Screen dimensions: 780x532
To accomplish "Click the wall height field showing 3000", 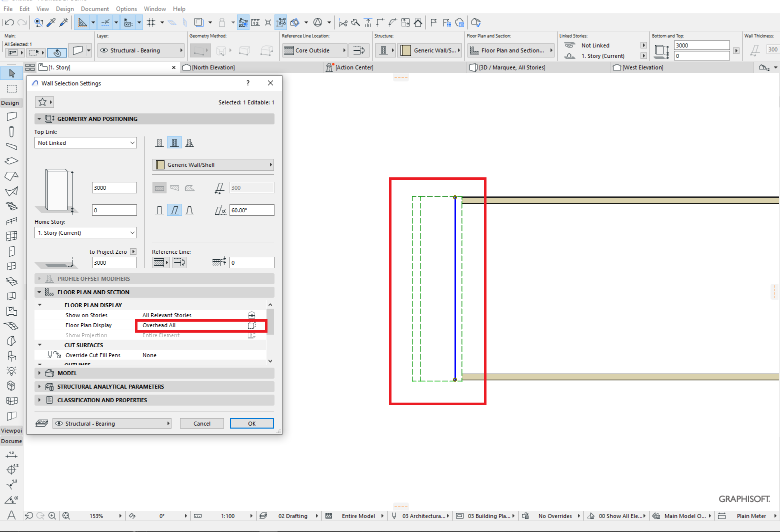I will [x=114, y=187].
